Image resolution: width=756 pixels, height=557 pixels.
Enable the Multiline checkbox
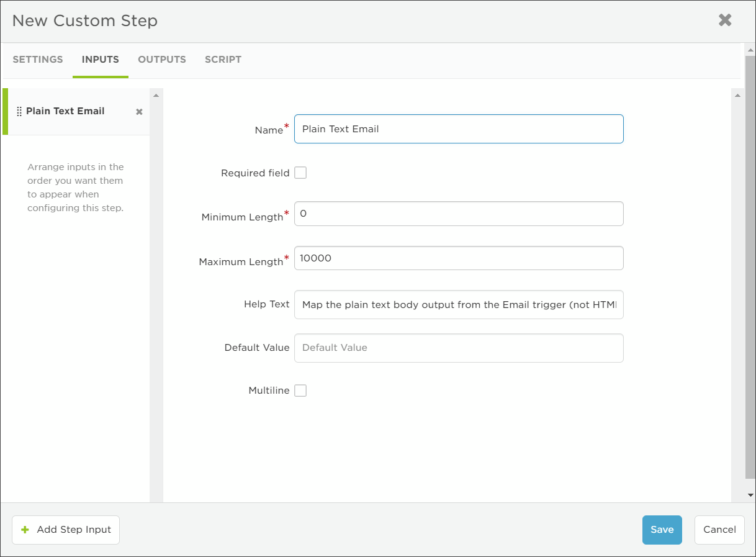[x=300, y=391]
